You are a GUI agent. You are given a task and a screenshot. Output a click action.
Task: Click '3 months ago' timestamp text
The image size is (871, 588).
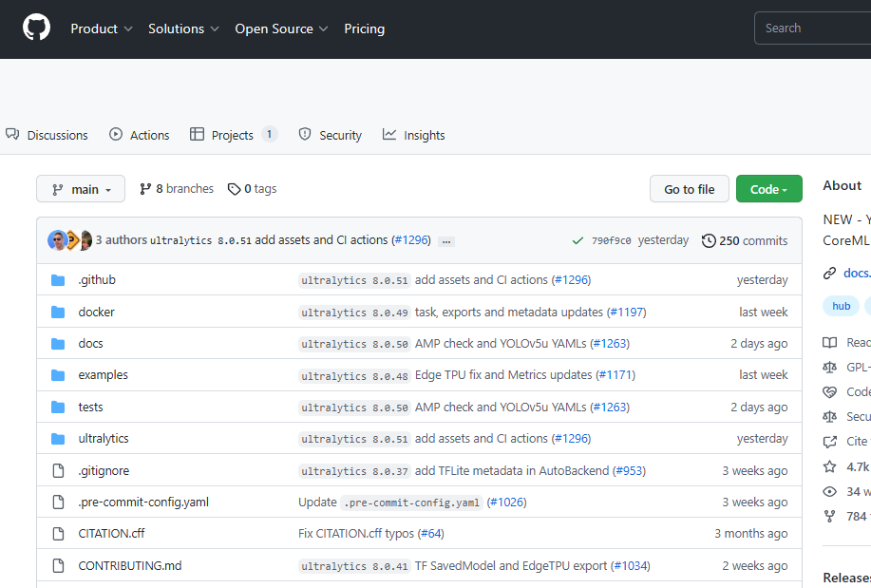click(751, 534)
